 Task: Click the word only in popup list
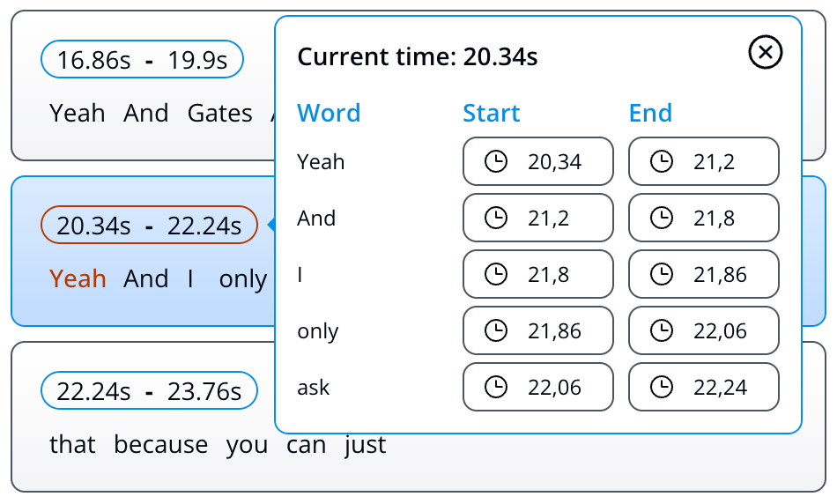point(318,331)
